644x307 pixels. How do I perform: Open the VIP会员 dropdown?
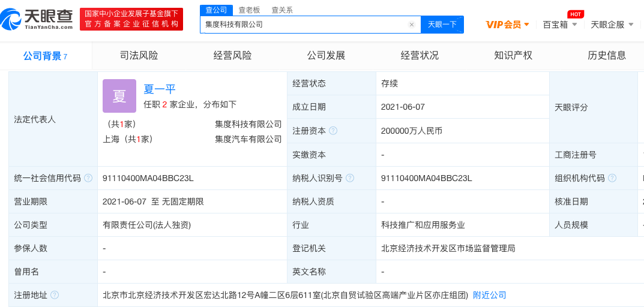[x=508, y=25]
